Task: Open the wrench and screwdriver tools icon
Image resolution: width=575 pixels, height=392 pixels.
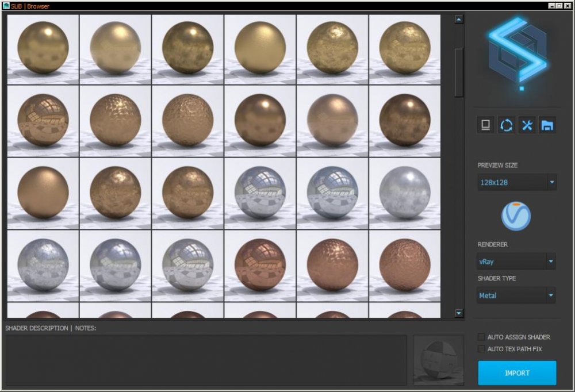Action: pyautogui.click(x=527, y=125)
